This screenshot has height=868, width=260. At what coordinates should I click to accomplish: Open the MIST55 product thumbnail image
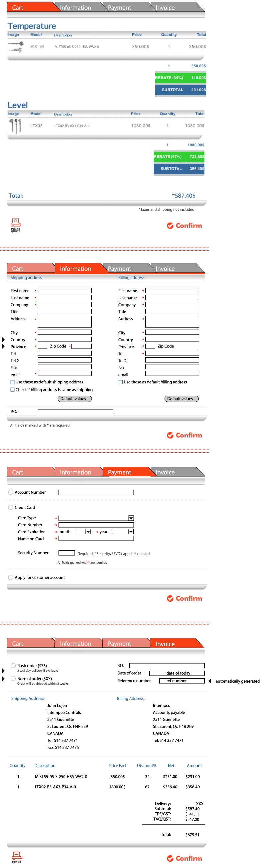pos(16,47)
